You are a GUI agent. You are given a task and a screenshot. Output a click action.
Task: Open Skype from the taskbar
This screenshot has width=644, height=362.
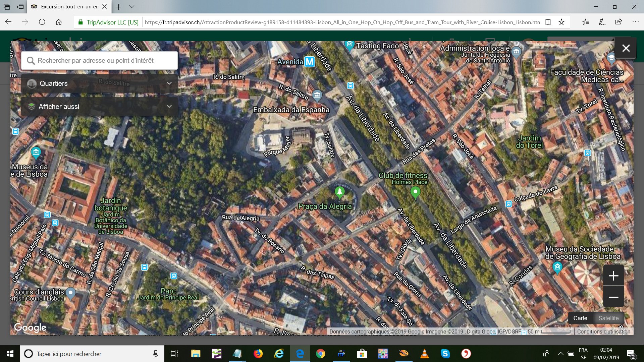point(445,354)
